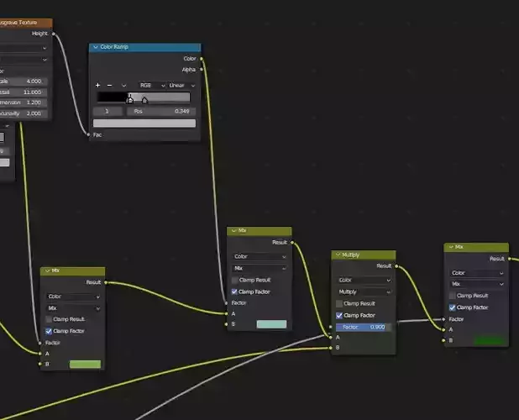Screen dimensions: 519x420
Task: Collapse the Color Ramp node
Action: (x=96, y=47)
